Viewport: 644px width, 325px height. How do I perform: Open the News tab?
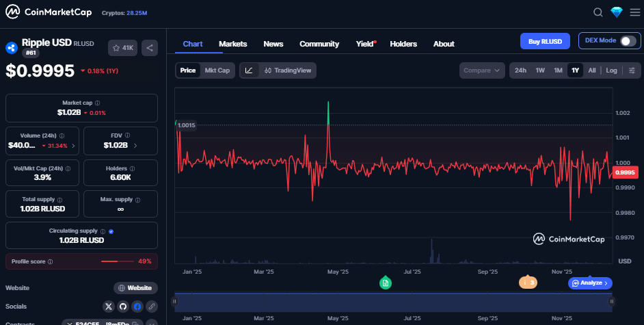(273, 44)
